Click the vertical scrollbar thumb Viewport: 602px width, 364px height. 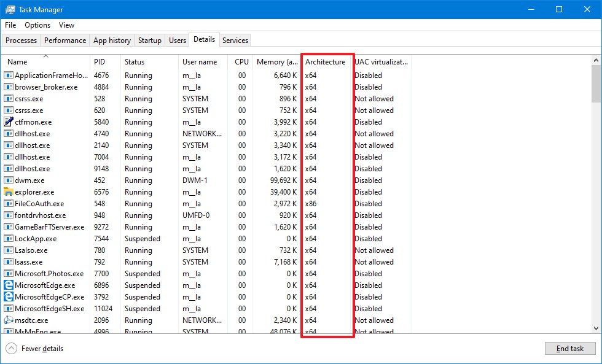(x=596, y=83)
